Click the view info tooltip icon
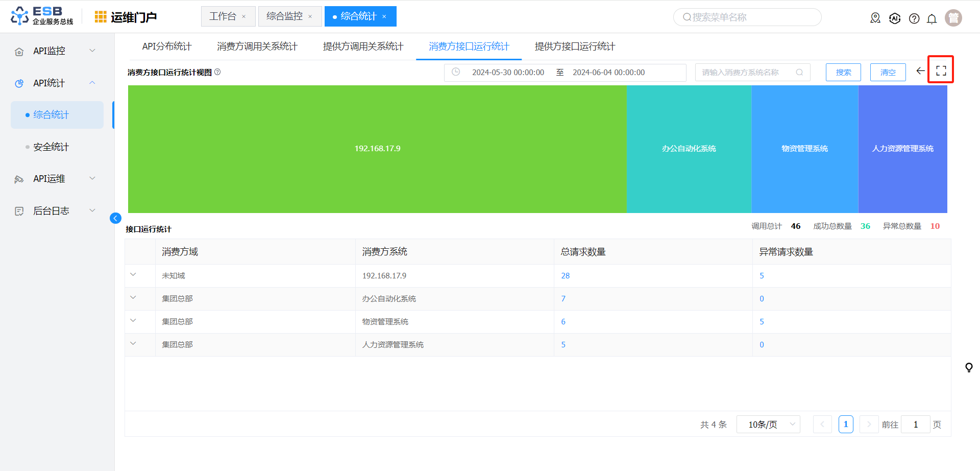This screenshot has height=471, width=980. [217, 72]
